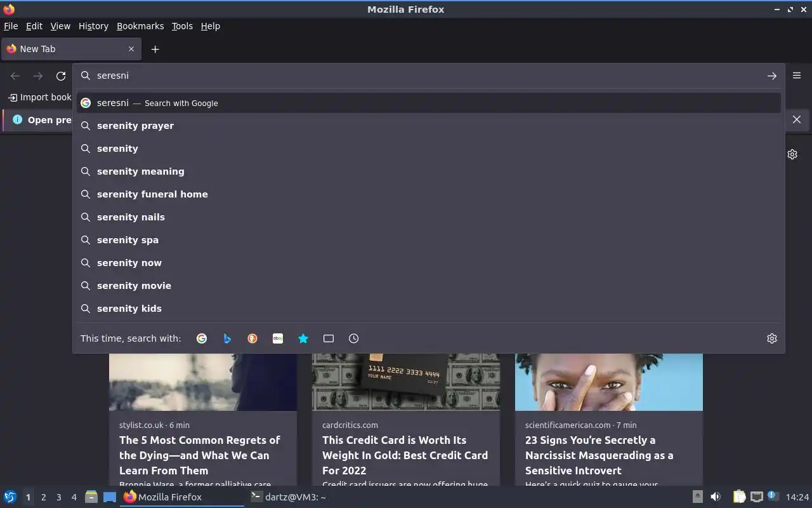This screenshot has height=508, width=812.
Task: Click Mozilla Firefox taskbar entry
Action: 182,497
